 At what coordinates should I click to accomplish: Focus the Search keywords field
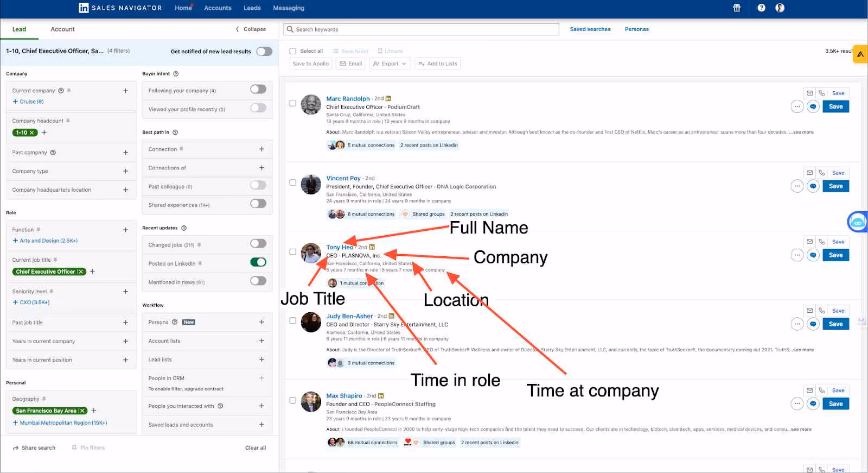click(421, 29)
